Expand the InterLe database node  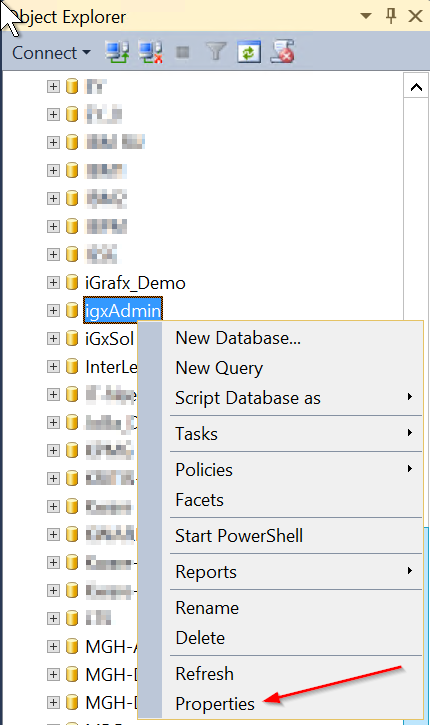pyautogui.click(x=53, y=366)
